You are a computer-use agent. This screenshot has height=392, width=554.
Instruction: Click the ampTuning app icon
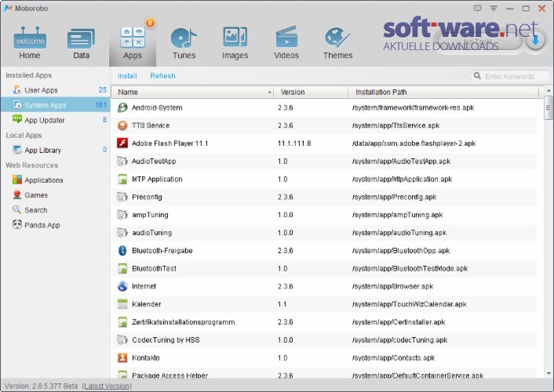pos(122,215)
